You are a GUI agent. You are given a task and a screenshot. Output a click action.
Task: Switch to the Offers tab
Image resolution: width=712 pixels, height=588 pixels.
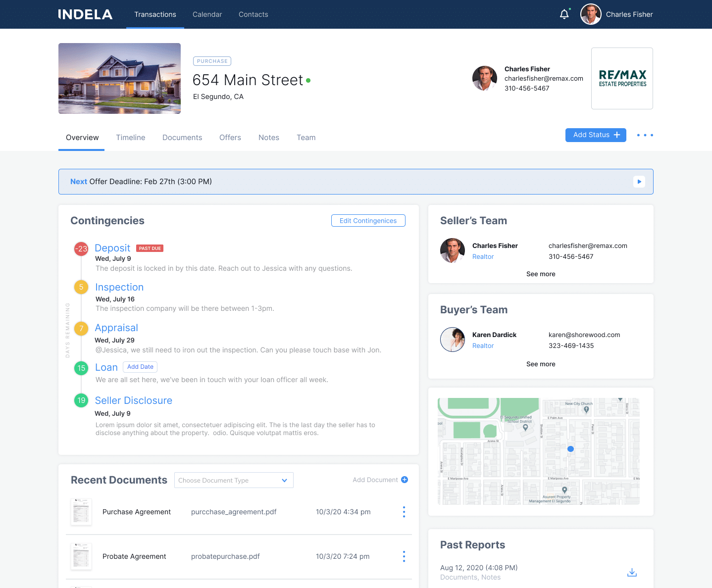[x=230, y=138]
